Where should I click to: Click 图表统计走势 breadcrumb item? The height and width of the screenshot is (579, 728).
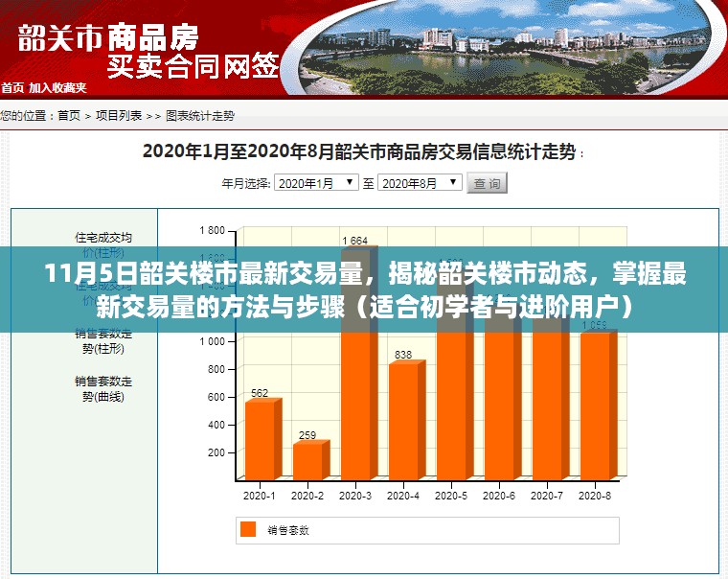pyautogui.click(x=199, y=116)
